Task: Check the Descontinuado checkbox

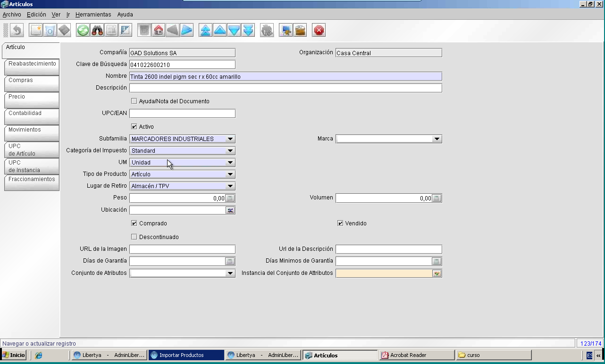Action: tap(134, 237)
